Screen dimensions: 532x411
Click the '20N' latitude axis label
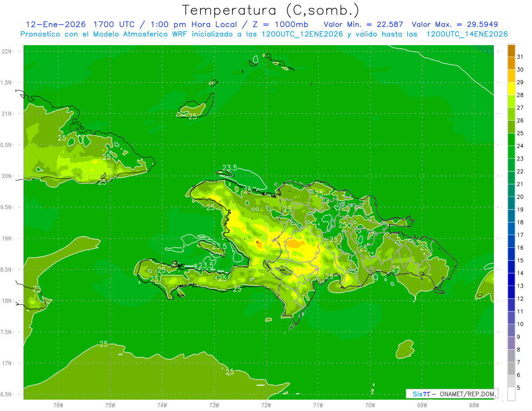pos(7,176)
